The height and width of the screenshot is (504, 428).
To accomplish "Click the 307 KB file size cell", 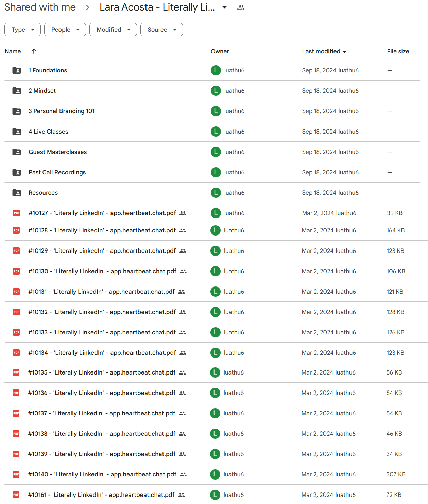I will tap(396, 474).
